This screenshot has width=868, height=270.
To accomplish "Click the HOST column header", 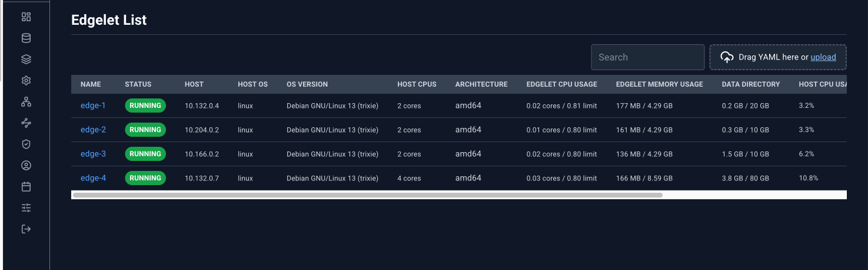I will [194, 84].
